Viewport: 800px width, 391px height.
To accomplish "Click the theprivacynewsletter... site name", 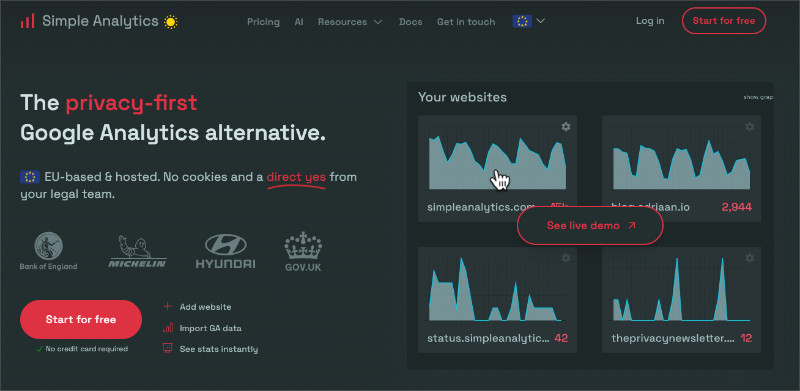I will [673, 338].
